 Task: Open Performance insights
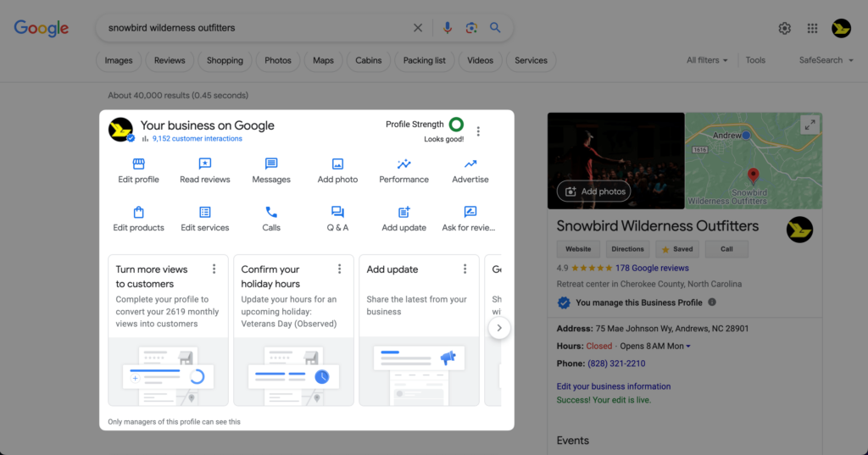(404, 170)
